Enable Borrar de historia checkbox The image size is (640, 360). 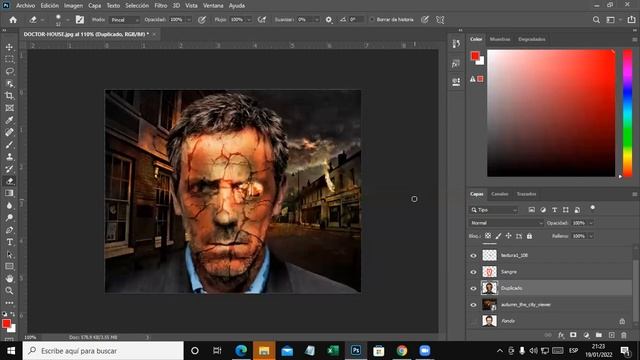click(372, 20)
